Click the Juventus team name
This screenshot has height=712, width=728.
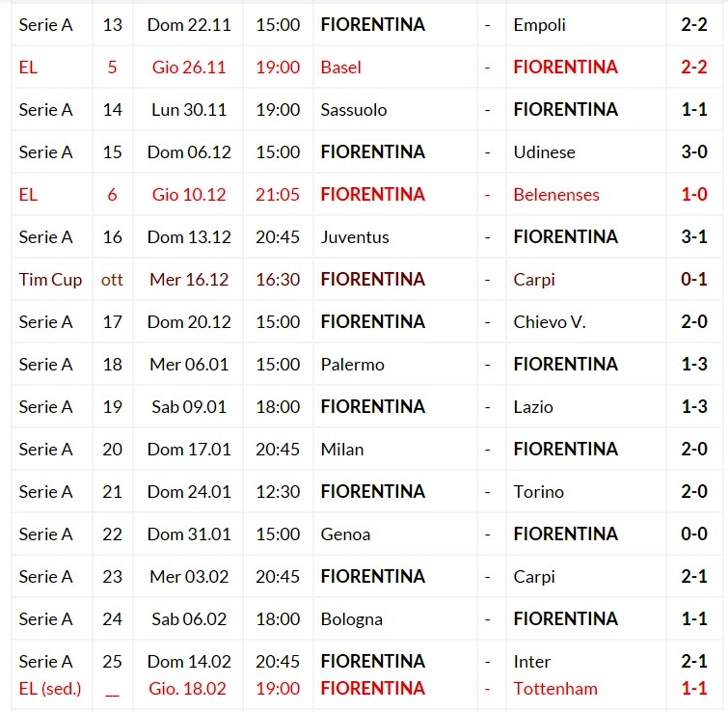[355, 237]
